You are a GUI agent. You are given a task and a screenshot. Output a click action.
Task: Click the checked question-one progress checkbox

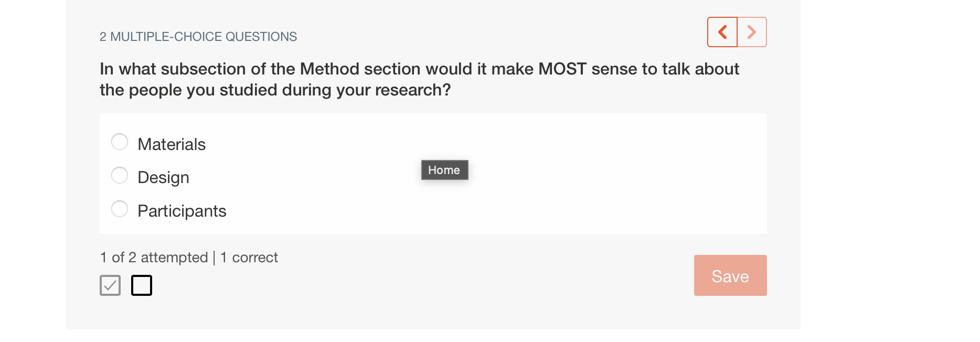(110, 285)
